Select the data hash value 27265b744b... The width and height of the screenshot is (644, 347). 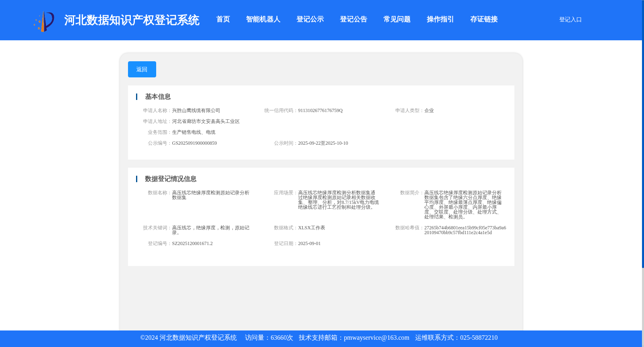(x=465, y=230)
